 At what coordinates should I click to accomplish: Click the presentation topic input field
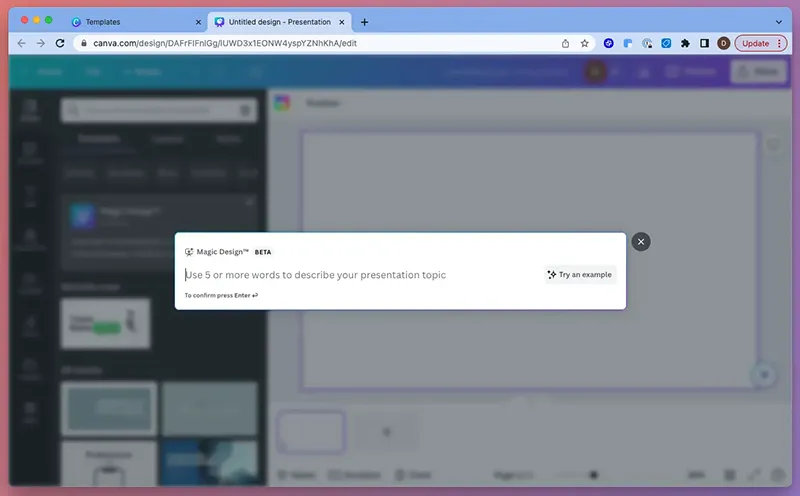click(x=360, y=275)
